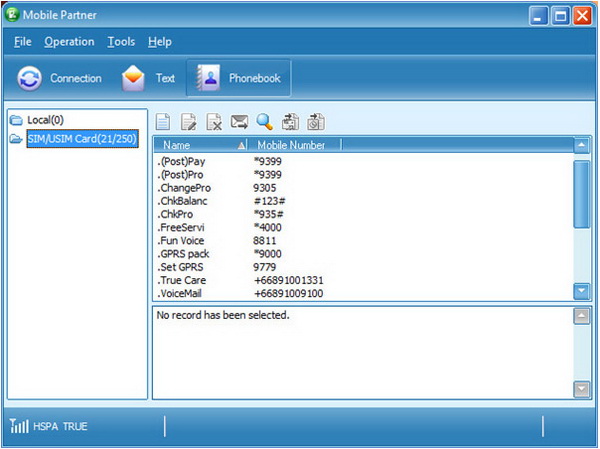The height and width of the screenshot is (449, 600).
Task: Click the HSPA TRUE status text
Action: coord(60,426)
